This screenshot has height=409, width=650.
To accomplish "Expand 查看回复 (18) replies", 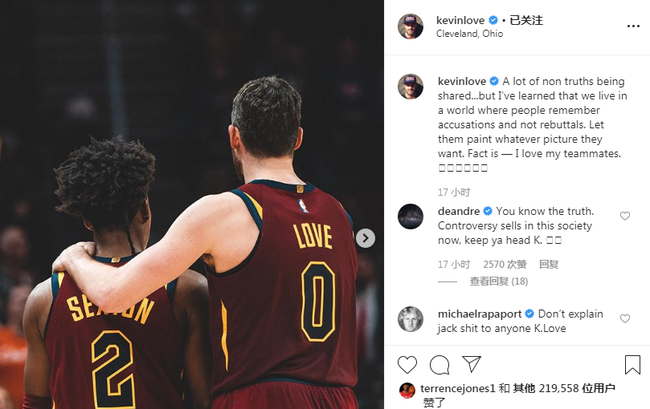I will [499, 281].
